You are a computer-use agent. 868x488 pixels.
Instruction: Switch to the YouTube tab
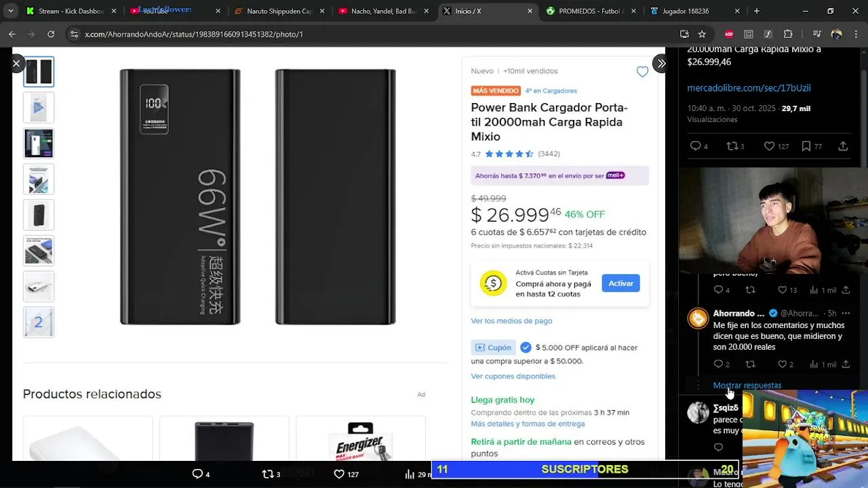(175, 11)
